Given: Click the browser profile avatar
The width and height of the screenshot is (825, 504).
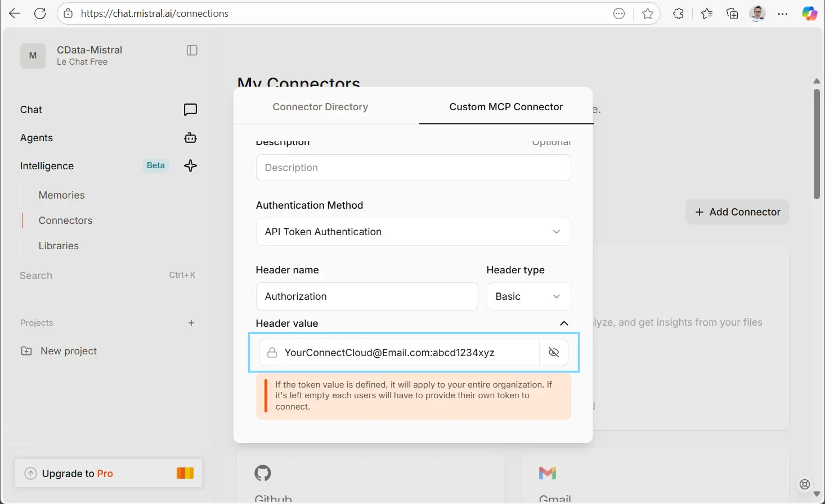Looking at the screenshot, I should click(757, 13).
